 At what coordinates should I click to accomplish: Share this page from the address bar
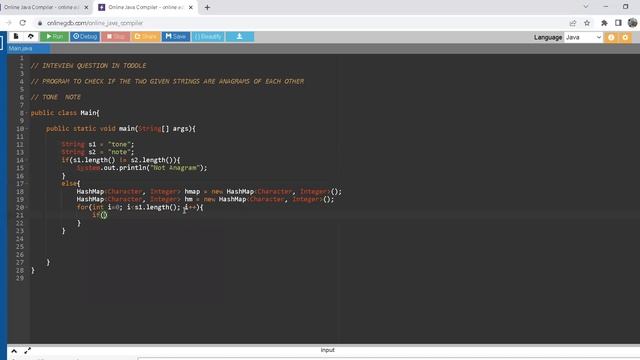tap(573, 23)
